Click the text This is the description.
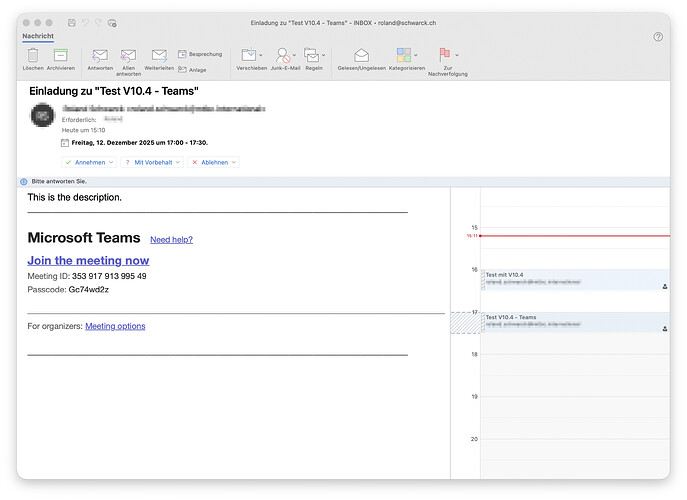This screenshot has height=500, width=687. coord(74,198)
